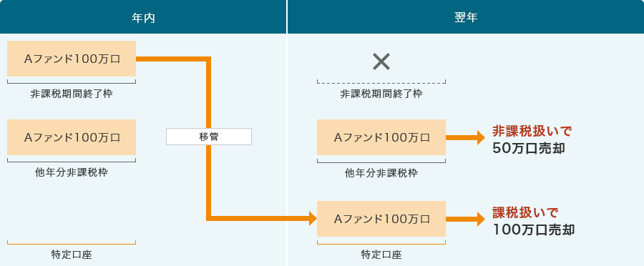The height and width of the screenshot is (266, 644).
Task: Click the red 課税扱いで text
Action: [x=525, y=212]
